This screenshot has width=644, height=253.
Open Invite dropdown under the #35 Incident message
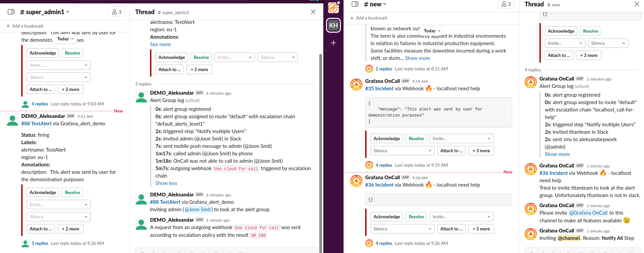[x=462, y=138]
